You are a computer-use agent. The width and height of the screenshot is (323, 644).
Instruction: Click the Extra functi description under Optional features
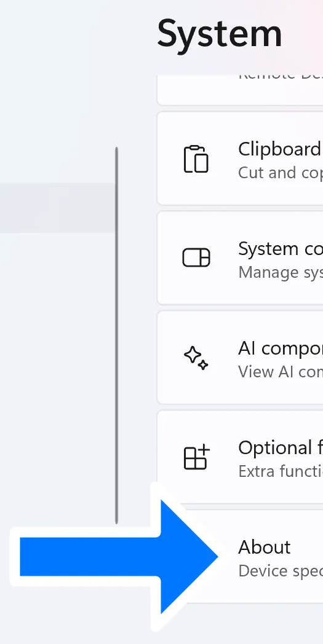(281, 471)
